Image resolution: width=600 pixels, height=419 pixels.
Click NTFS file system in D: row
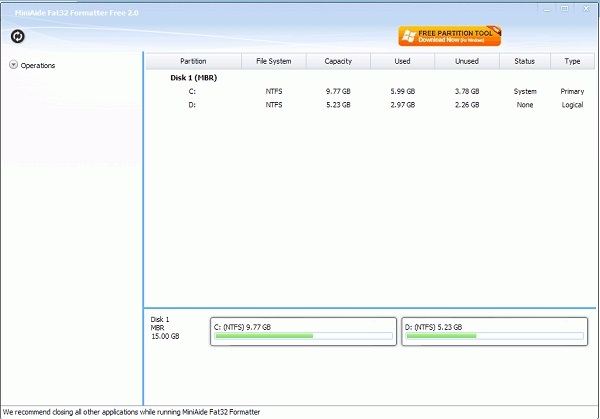[x=274, y=105]
